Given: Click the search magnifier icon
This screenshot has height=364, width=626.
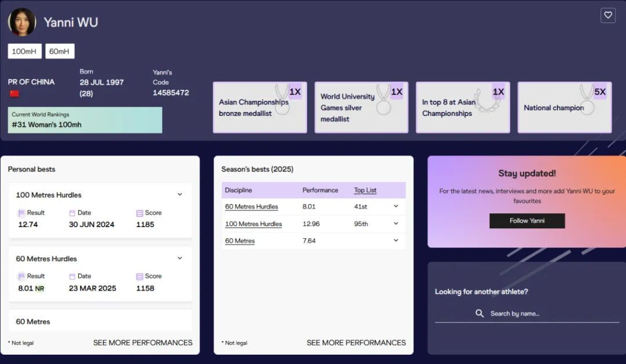Looking at the screenshot, I should (479, 314).
